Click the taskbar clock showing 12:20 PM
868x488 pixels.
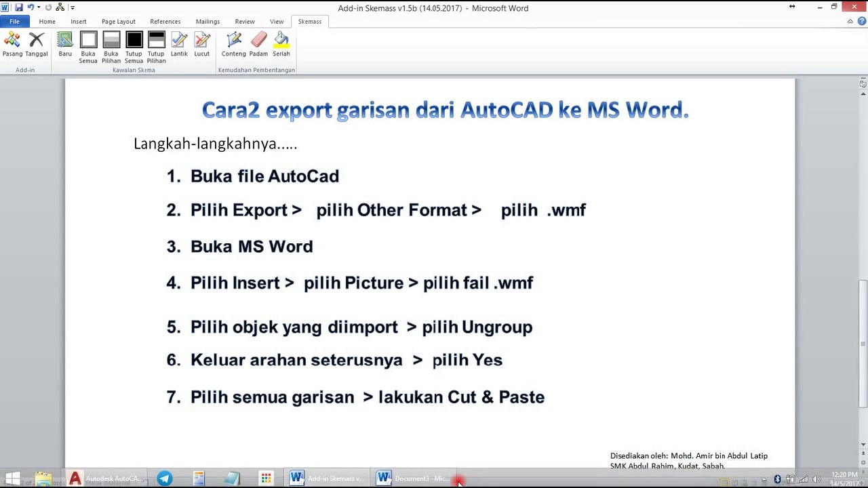pyautogui.click(x=844, y=479)
